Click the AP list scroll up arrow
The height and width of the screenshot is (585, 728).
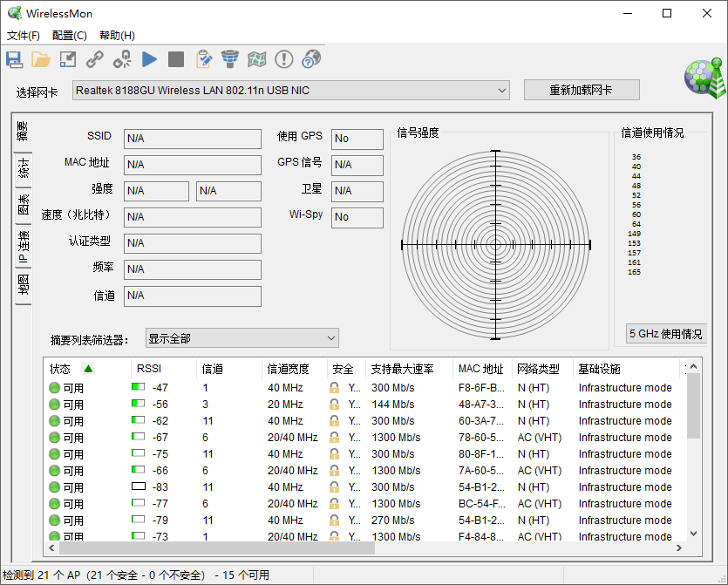pyautogui.click(x=693, y=366)
